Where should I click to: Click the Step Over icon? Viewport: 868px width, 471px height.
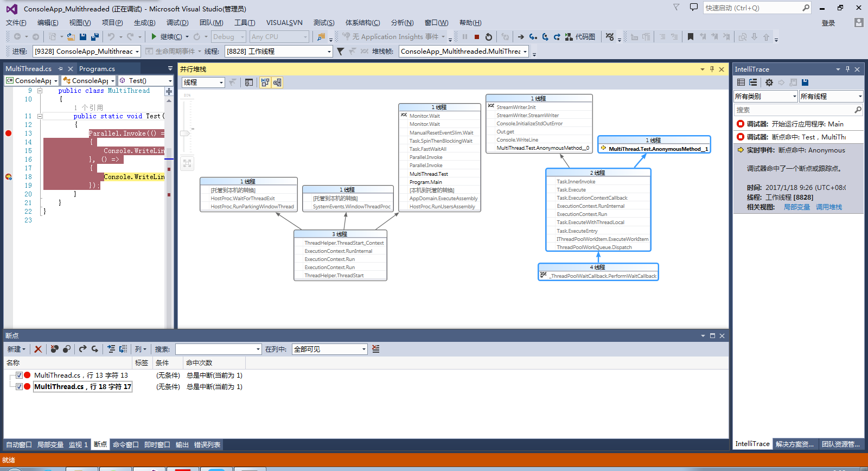coord(545,37)
